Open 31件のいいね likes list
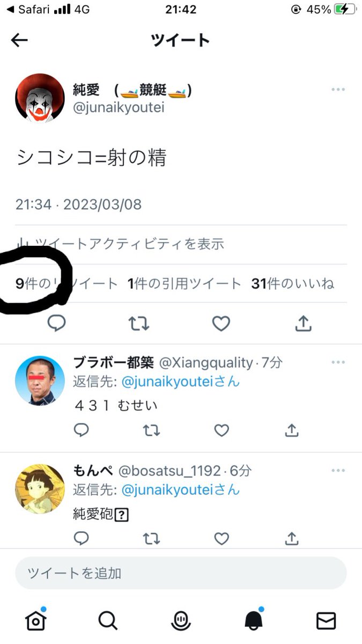This screenshot has width=362, height=644. [x=293, y=283]
